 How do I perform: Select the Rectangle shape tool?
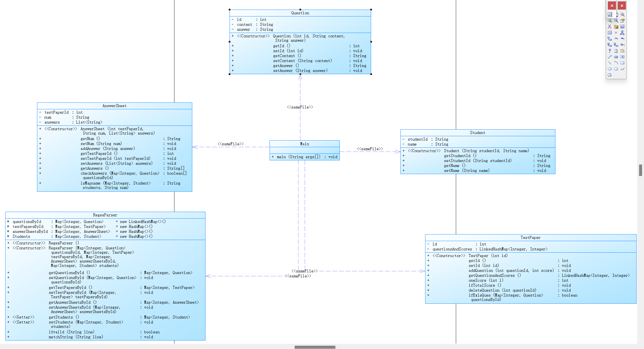[622, 63]
